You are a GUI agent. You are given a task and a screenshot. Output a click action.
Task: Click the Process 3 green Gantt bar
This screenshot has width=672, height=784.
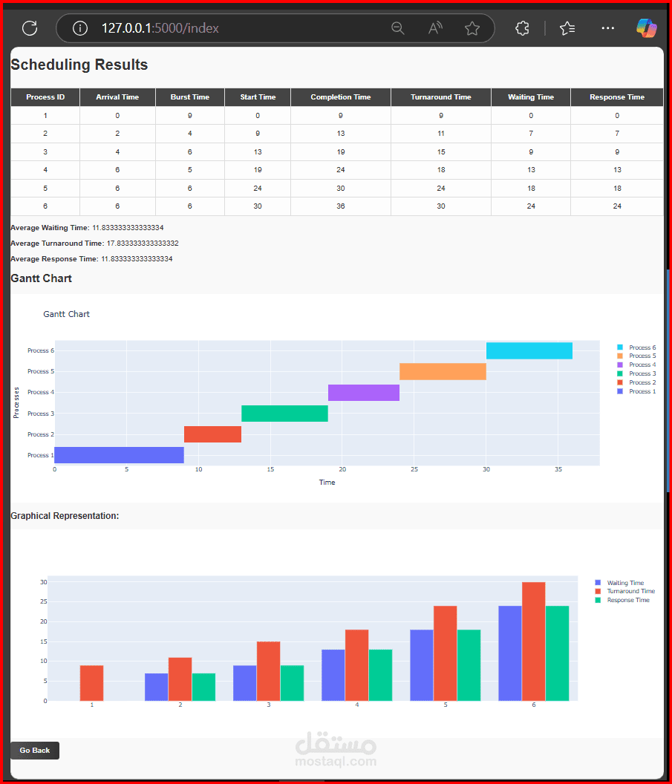point(284,414)
